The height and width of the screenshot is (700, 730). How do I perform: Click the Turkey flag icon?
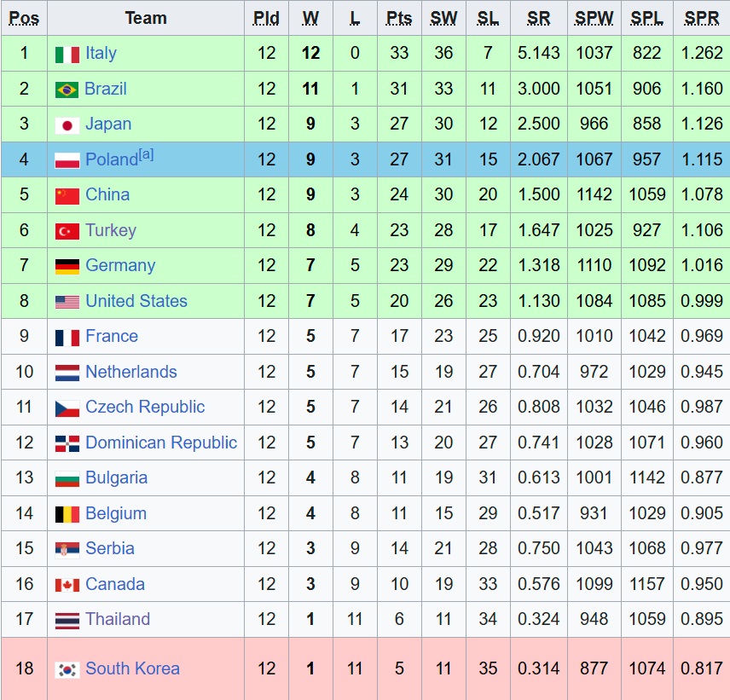[x=67, y=231]
